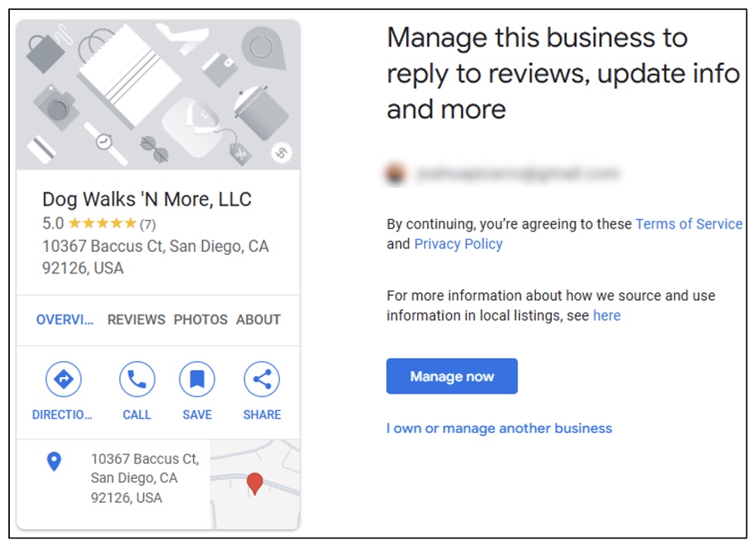
Task: Click the gray business cover image
Action: pyautogui.click(x=158, y=95)
